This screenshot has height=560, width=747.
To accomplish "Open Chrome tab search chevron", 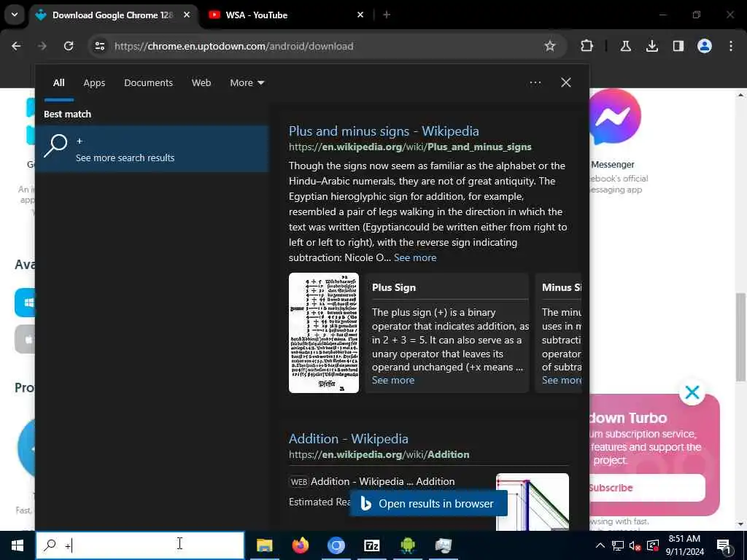I will (x=15, y=15).
